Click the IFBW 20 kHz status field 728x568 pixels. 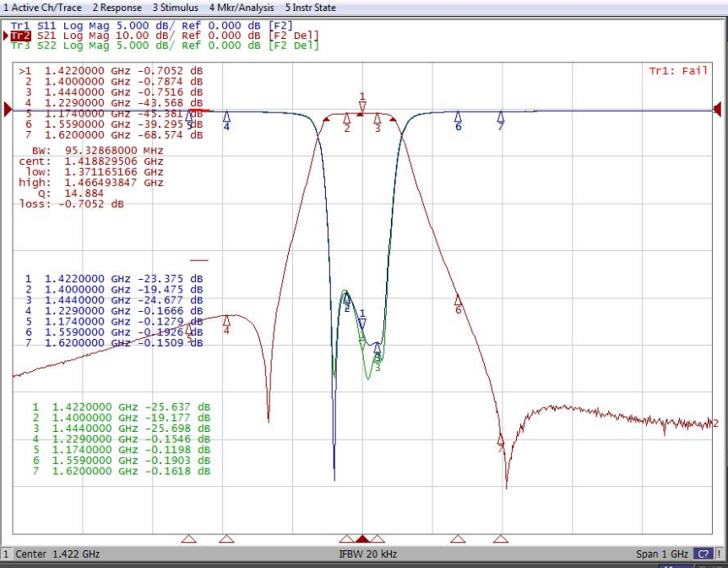367,554
